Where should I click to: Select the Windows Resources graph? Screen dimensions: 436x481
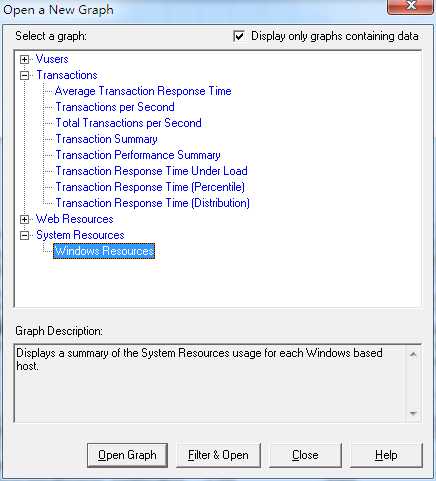[x=104, y=251]
